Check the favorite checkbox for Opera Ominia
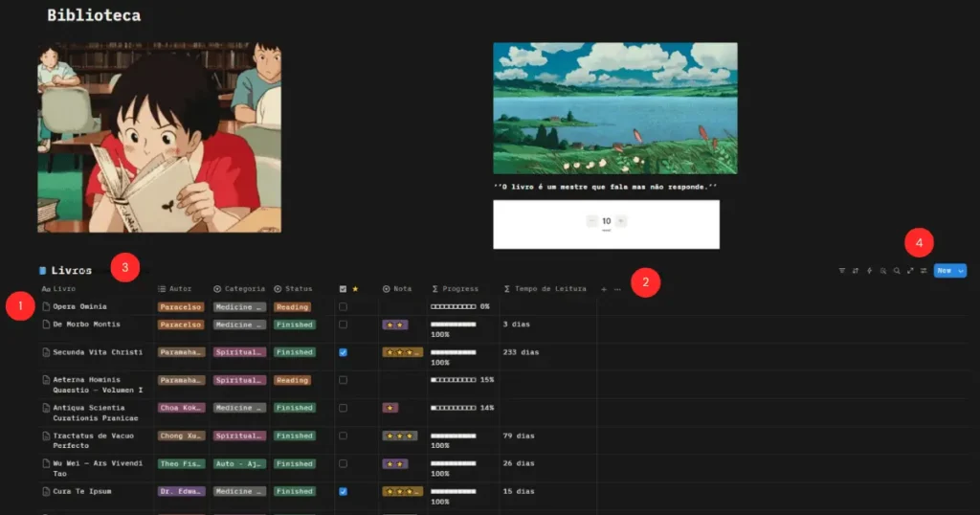Viewport: 980px width, 515px height. (x=344, y=307)
